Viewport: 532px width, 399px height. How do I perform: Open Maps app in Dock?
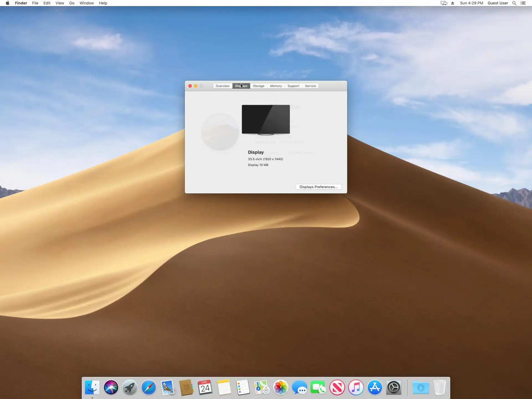click(262, 387)
